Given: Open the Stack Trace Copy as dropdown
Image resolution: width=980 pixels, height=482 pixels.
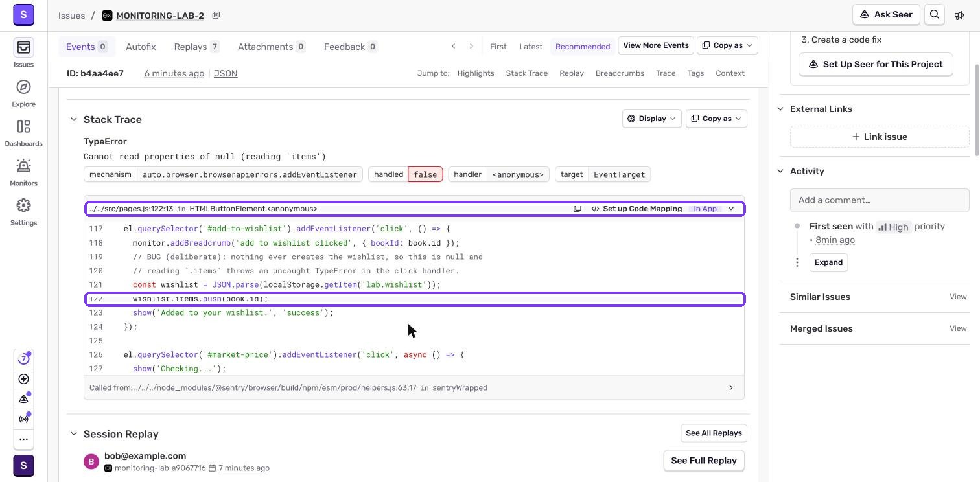Looking at the screenshot, I should (716, 119).
